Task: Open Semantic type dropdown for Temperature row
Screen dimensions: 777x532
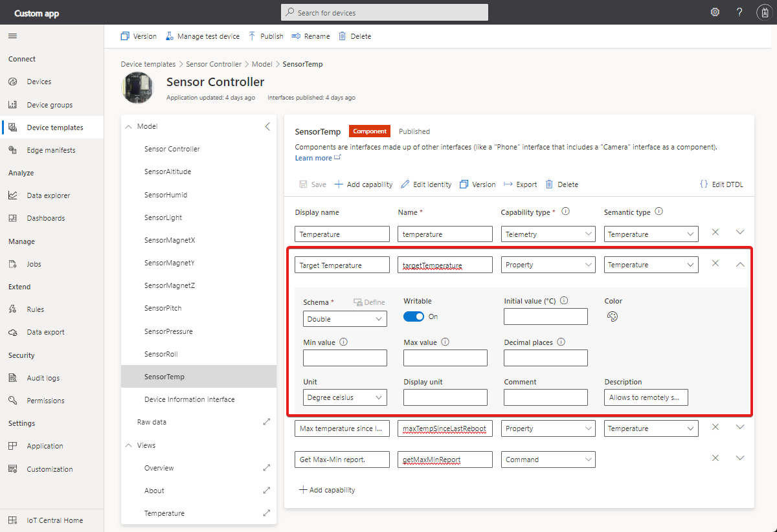Action: click(x=651, y=234)
